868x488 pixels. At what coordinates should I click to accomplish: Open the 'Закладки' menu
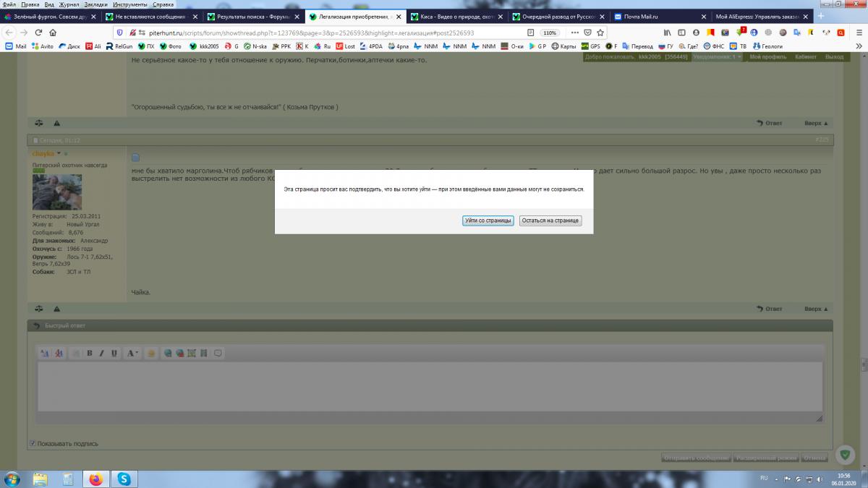(95, 4)
